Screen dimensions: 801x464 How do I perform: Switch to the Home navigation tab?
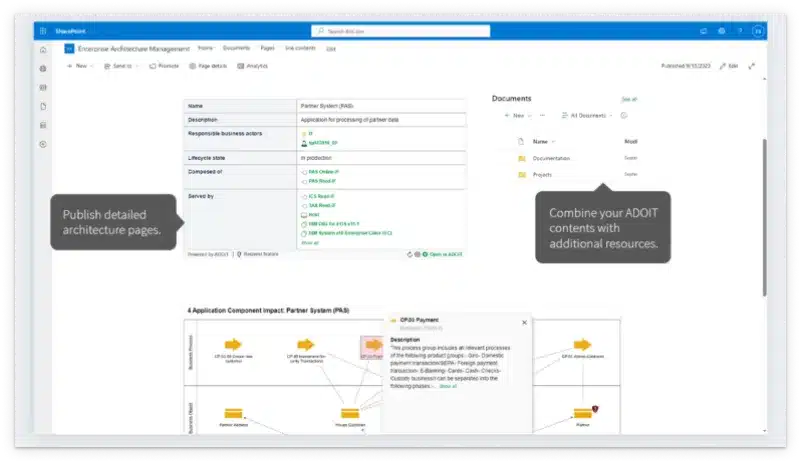(205, 48)
